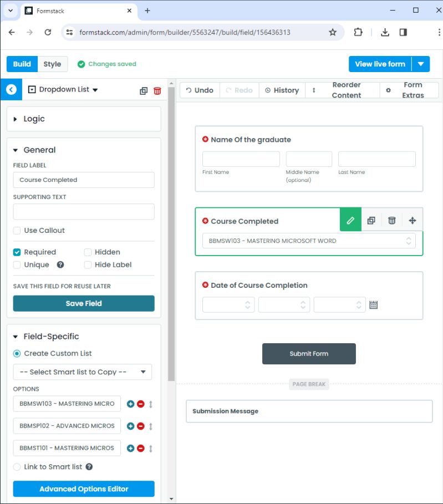Viewport: 443px width, 504px height.
Task: Open first date dropdown under Date of Course Completion
Action: click(x=228, y=305)
